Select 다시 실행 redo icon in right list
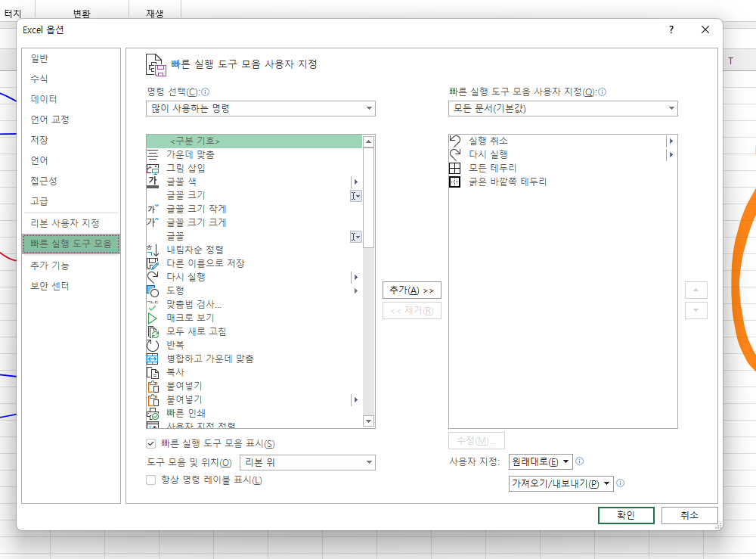 click(x=454, y=154)
